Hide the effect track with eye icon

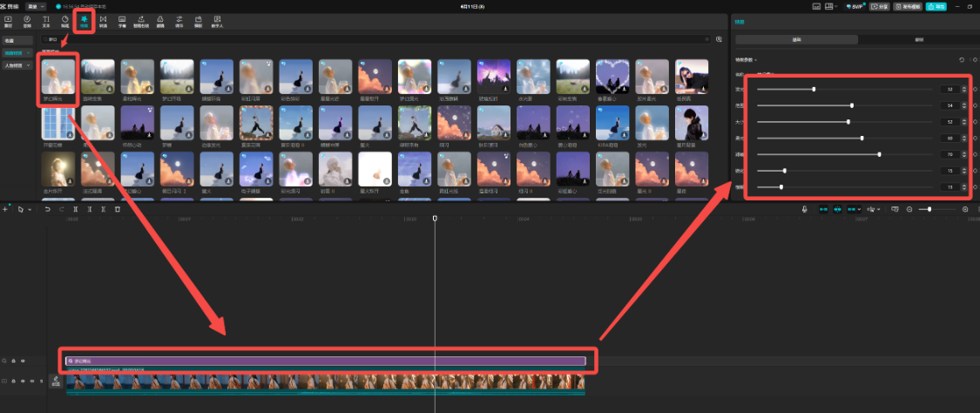point(24,361)
